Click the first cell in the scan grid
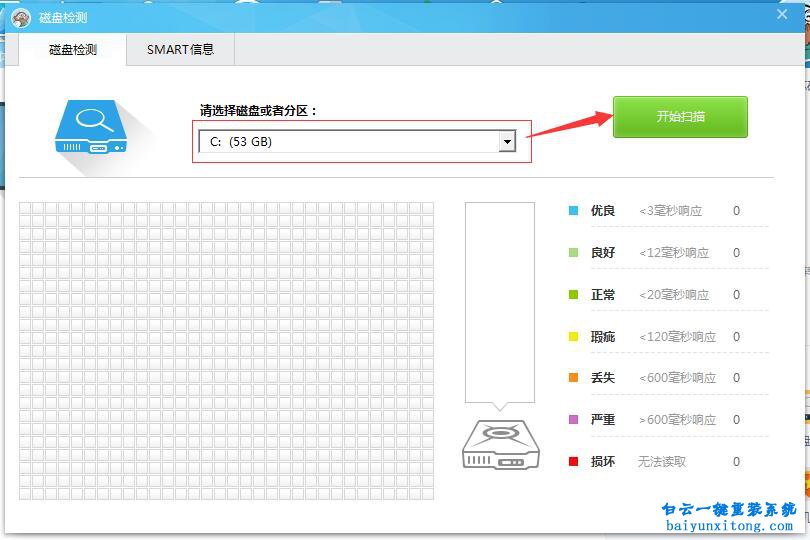Screen dimensions: 810x540 point(26,208)
